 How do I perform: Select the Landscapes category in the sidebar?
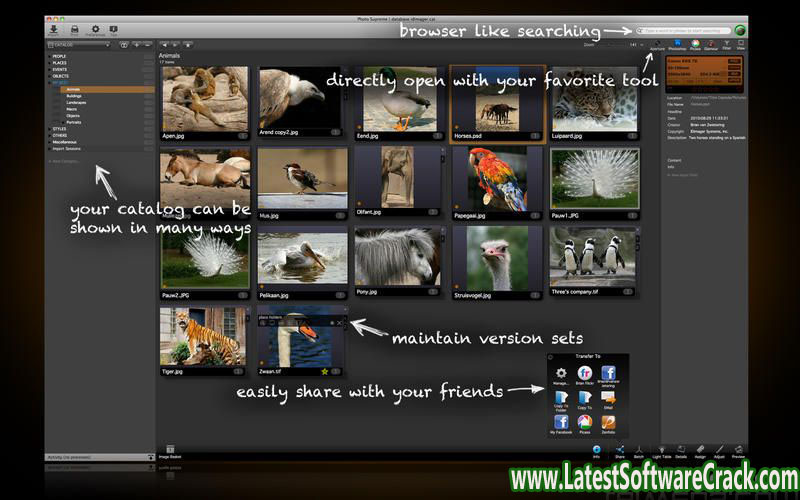76,102
